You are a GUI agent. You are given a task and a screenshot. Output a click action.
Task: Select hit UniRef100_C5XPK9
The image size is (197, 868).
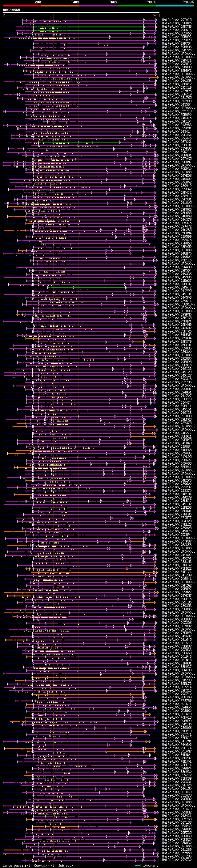tap(177, 826)
